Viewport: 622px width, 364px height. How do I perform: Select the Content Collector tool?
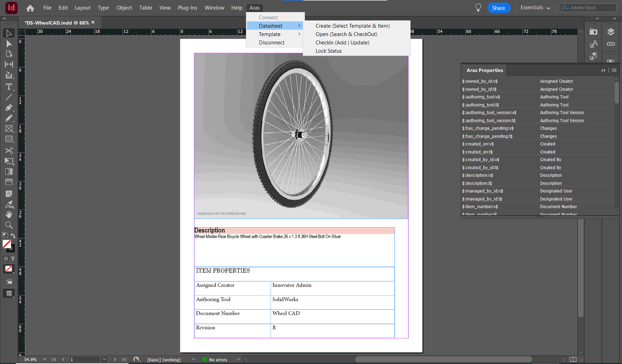(x=9, y=75)
